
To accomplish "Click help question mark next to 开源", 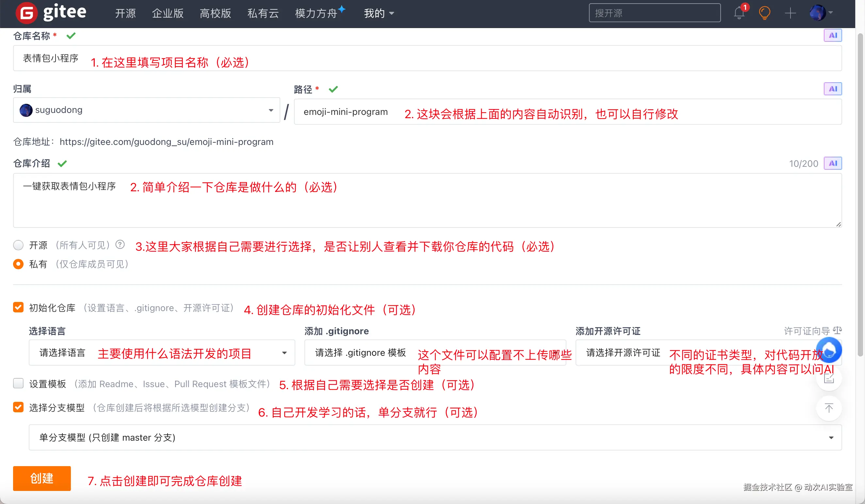I will click(x=120, y=244).
